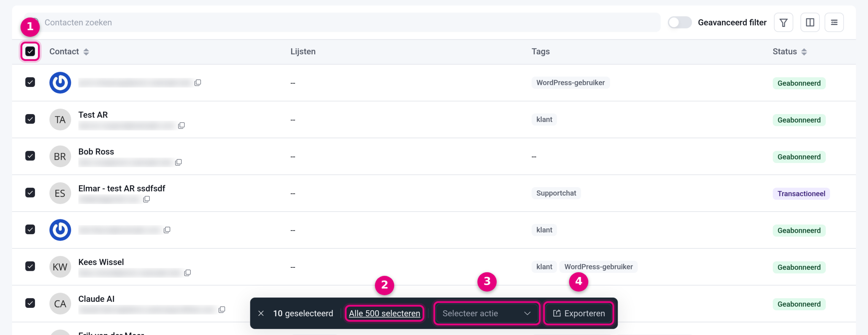Toggle the Geavanceerd filter switch
868x335 pixels.
point(679,22)
